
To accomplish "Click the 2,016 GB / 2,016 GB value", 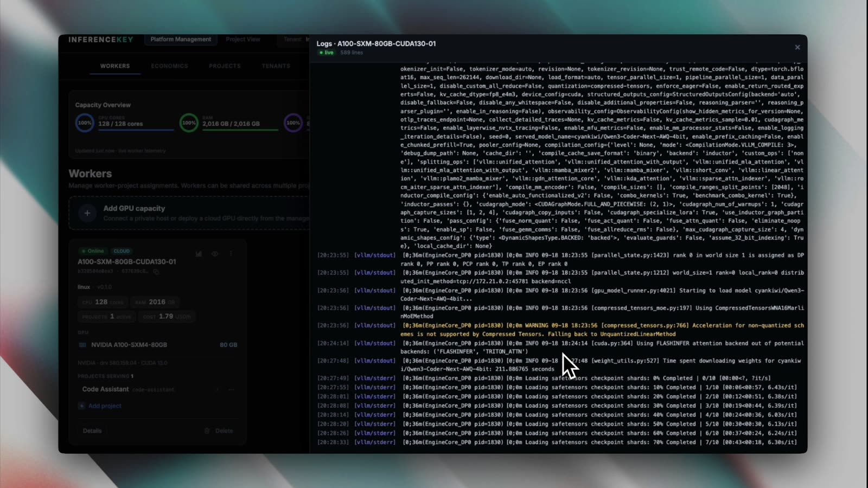I will tap(231, 124).
